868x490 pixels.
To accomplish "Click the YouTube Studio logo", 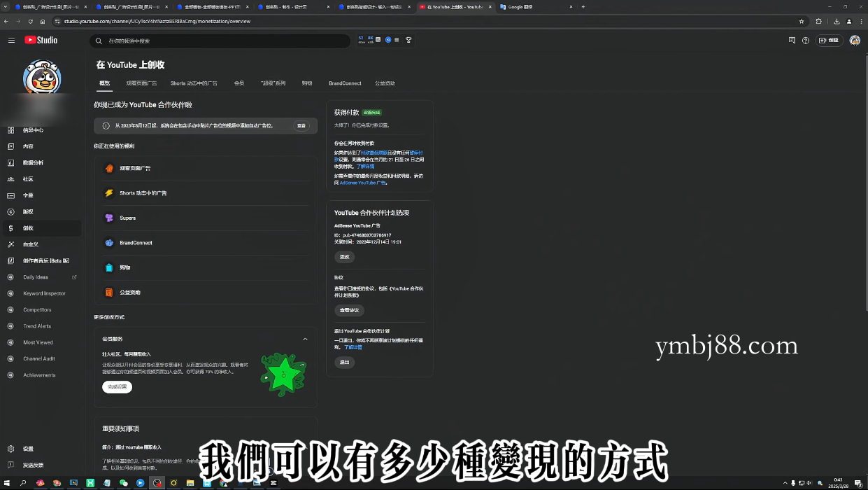I will (41, 40).
